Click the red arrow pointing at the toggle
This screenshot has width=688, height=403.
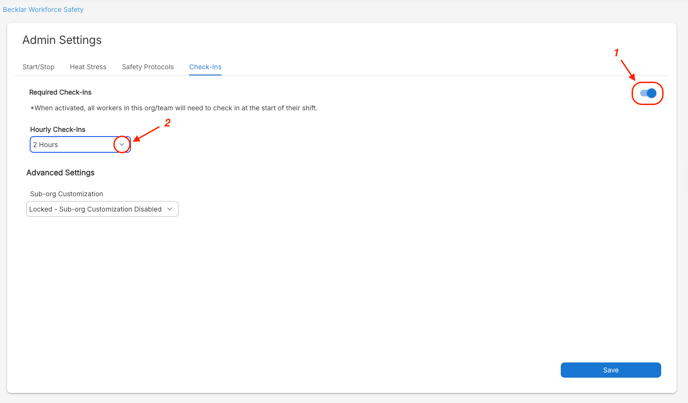coord(627,70)
